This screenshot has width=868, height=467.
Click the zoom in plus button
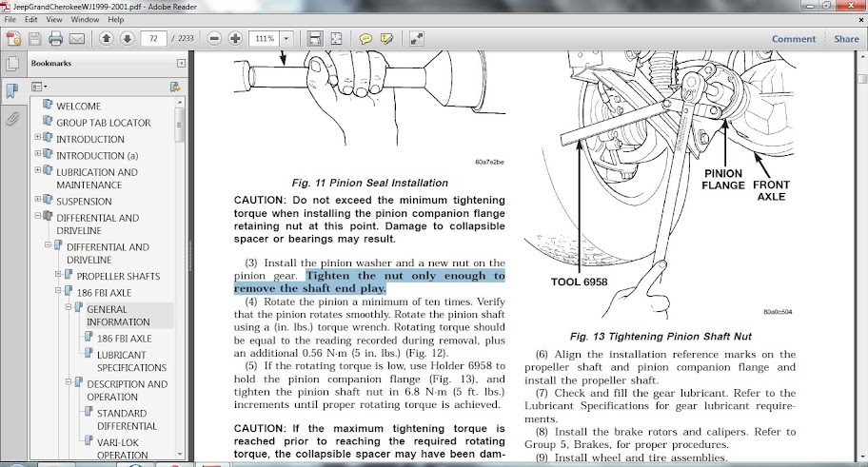[235, 38]
